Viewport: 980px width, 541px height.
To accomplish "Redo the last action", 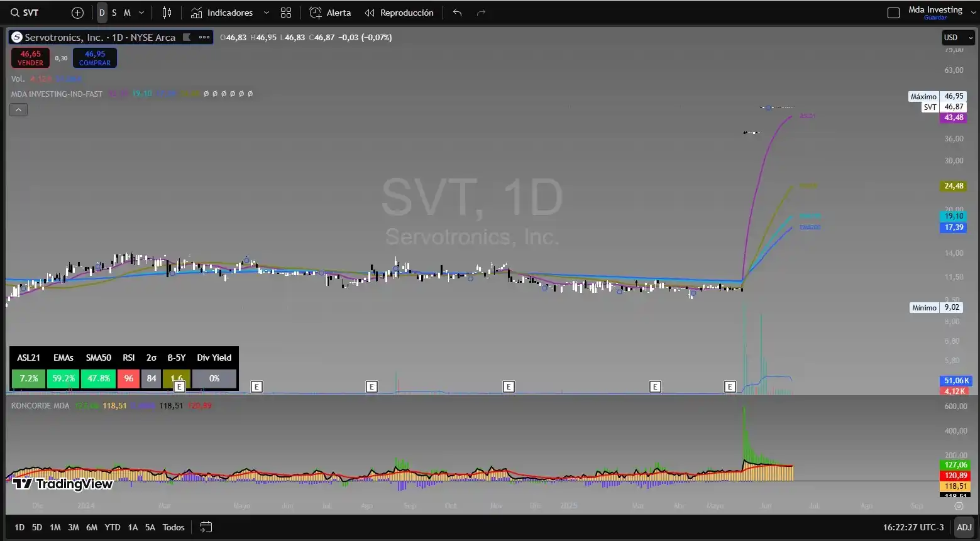I will point(481,13).
